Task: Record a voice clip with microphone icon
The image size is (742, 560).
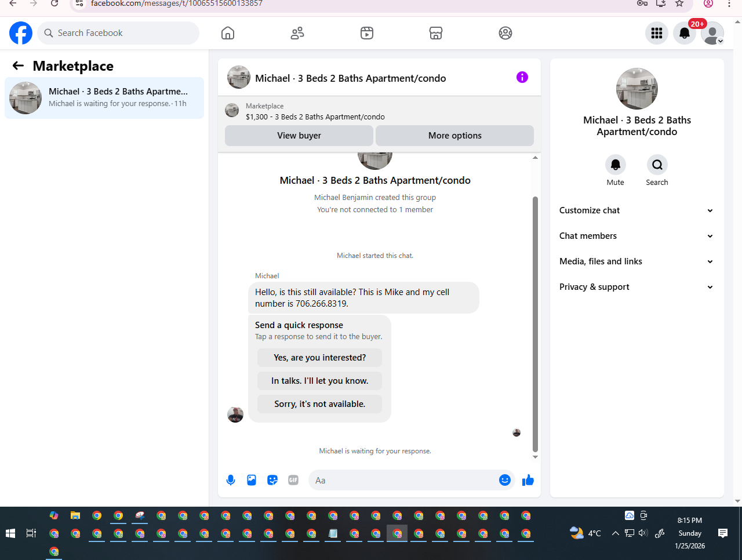Action: [231, 480]
